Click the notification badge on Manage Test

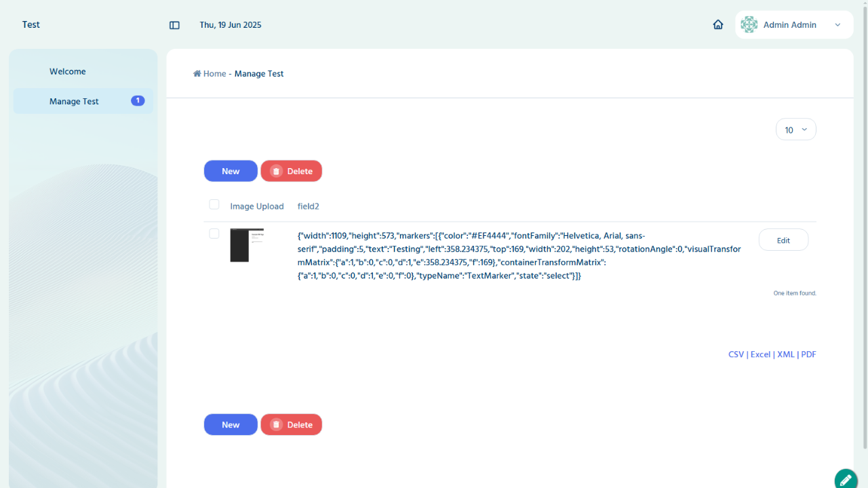pos(138,101)
